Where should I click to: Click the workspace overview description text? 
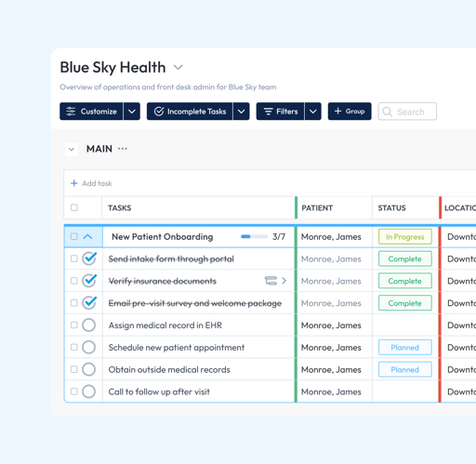168,87
